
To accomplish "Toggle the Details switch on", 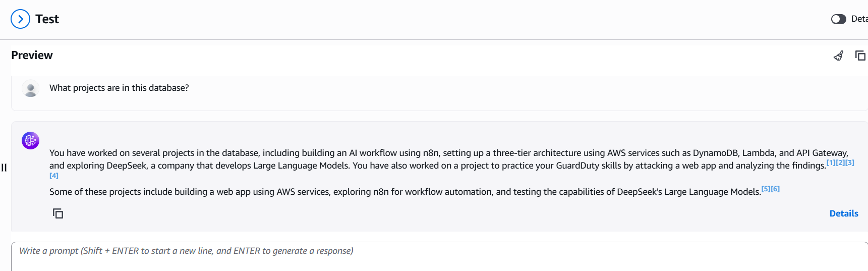I will [x=838, y=19].
